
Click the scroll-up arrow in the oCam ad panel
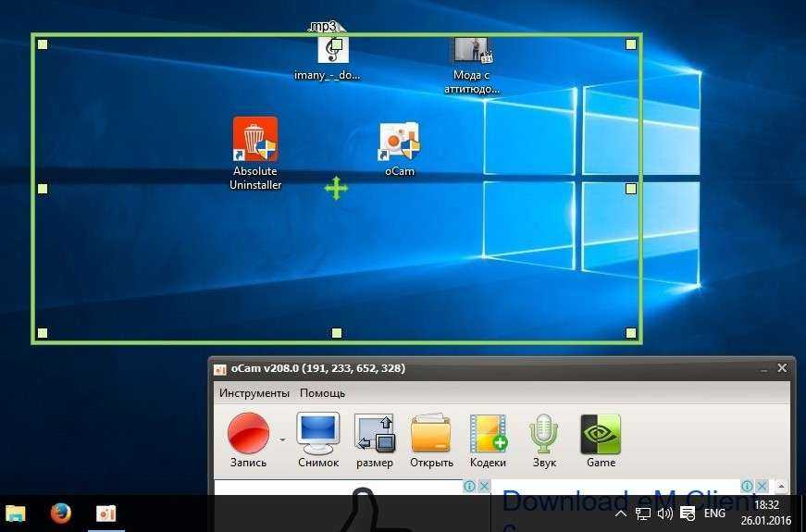click(x=781, y=486)
